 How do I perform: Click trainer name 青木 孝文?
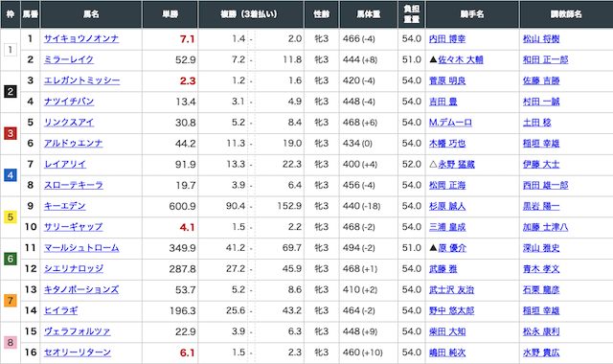[x=541, y=268]
